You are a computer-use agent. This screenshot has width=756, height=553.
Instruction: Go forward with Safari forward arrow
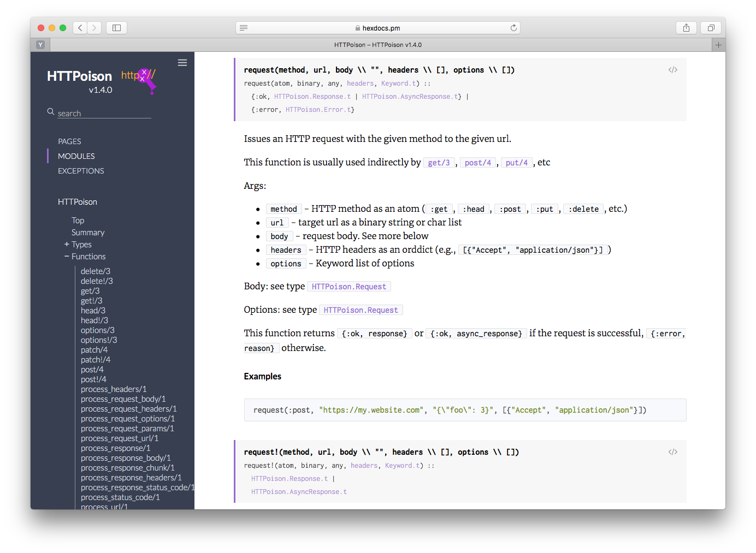[x=94, y=28]
